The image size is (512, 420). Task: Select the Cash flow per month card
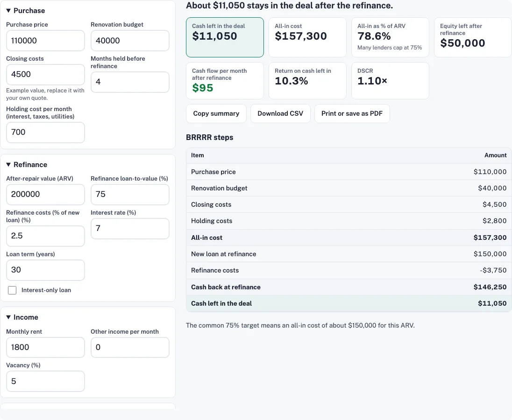pyautogui.click(x=225, y=81)
